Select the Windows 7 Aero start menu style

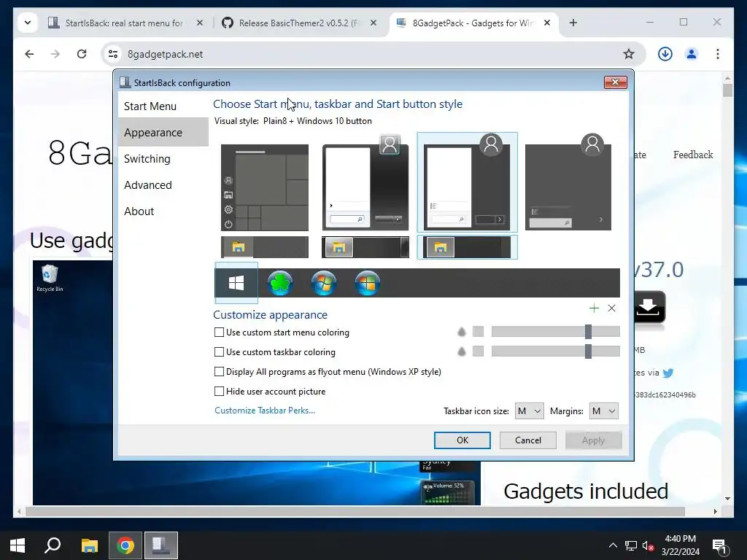tap(365, 183)
